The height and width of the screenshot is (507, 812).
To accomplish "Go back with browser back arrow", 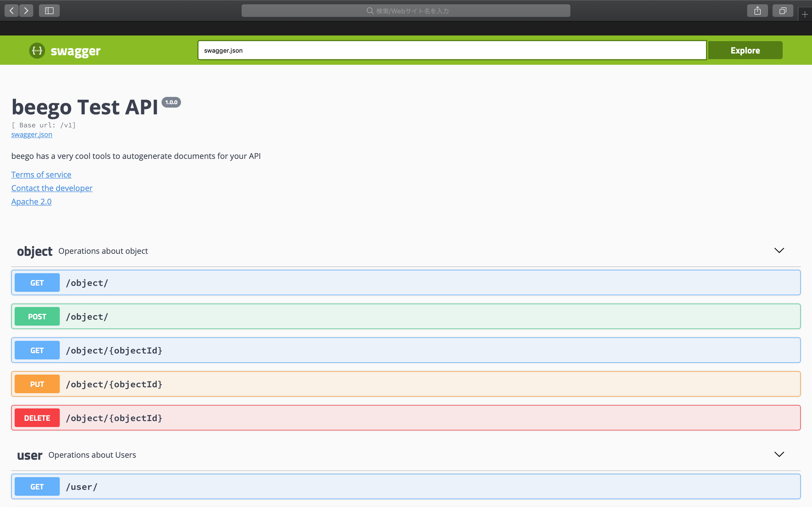I will click(12, 11).
